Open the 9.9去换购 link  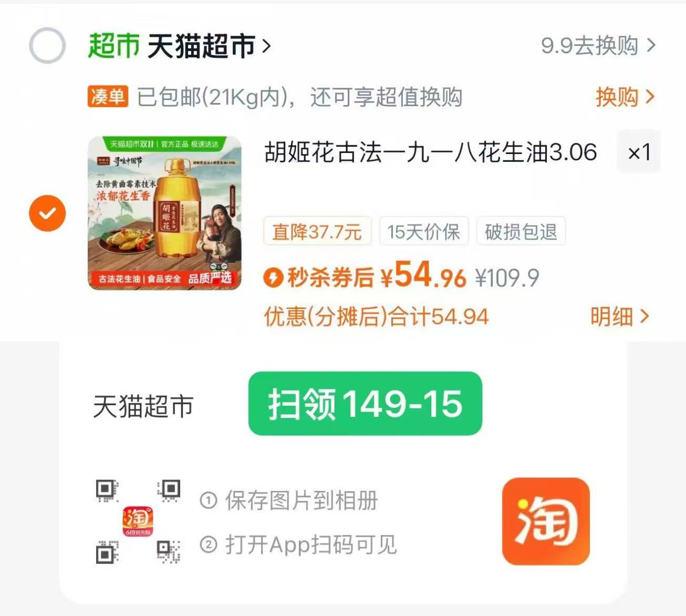coord(598,46)
